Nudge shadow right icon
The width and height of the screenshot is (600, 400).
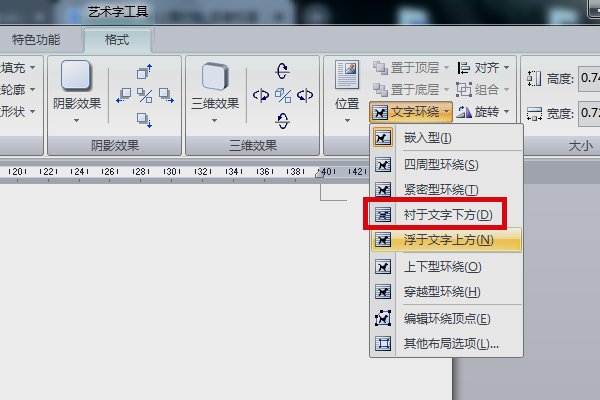(166, 95)
